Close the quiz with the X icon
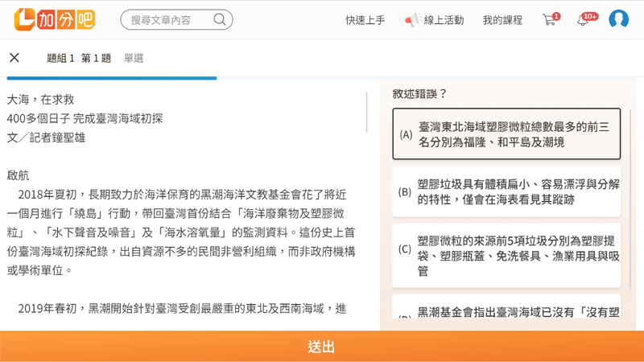The height and width of the screenshot is (362, 644). (14, 58)
